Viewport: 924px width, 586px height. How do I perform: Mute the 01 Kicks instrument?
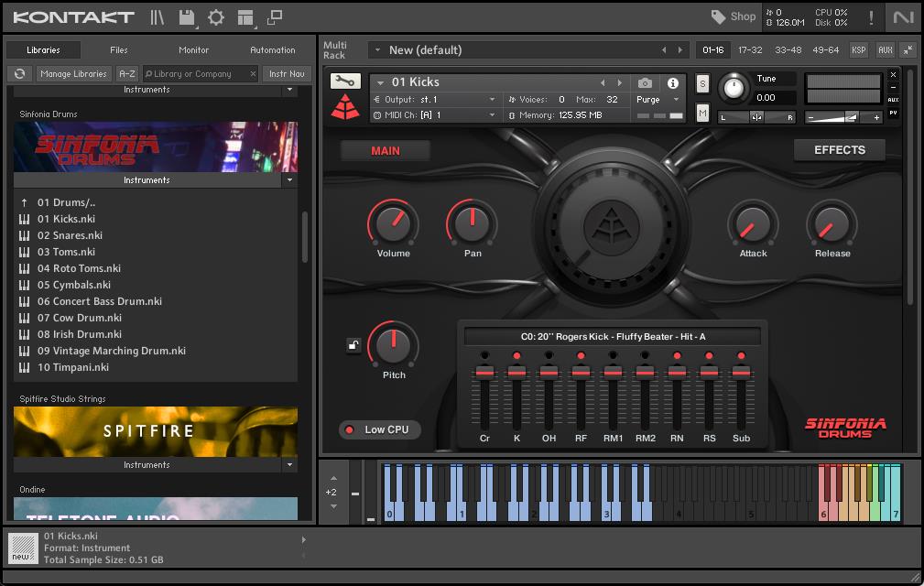[x=702, y=113]
